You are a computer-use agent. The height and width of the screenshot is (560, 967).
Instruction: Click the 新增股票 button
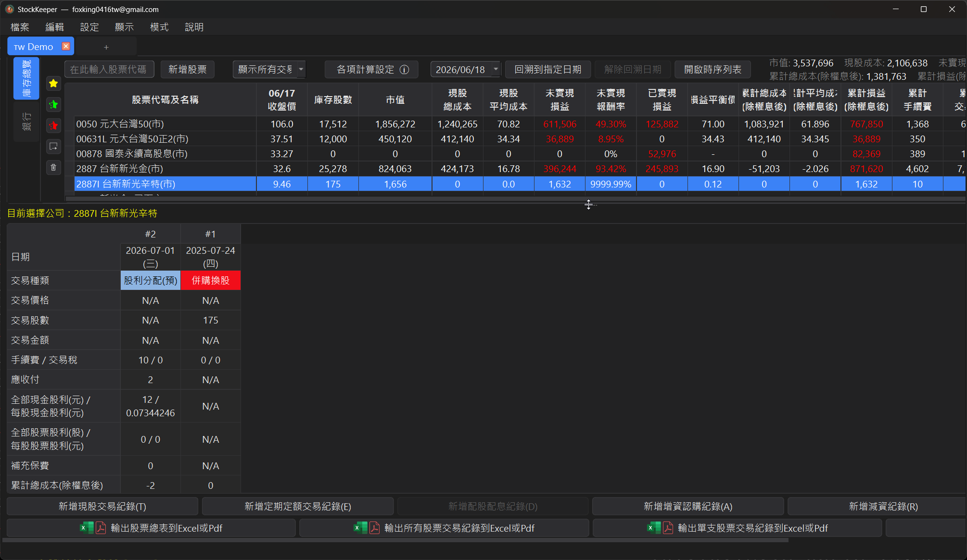pos(187,70)
